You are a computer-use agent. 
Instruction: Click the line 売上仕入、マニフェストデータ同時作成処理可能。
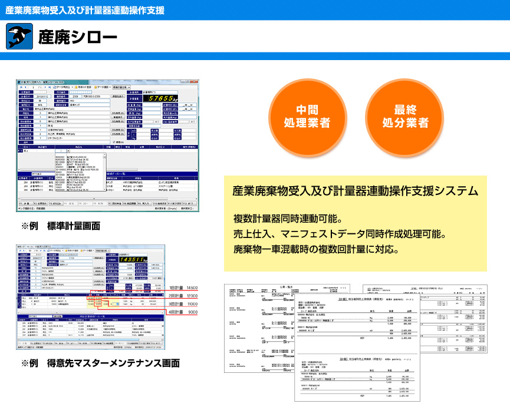(340, 234)
